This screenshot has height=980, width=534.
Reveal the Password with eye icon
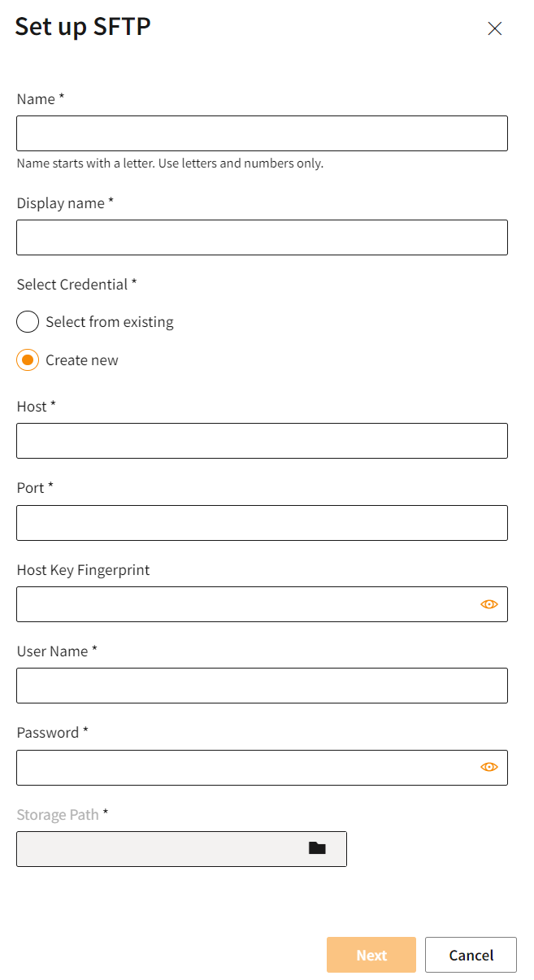(488, 767)
